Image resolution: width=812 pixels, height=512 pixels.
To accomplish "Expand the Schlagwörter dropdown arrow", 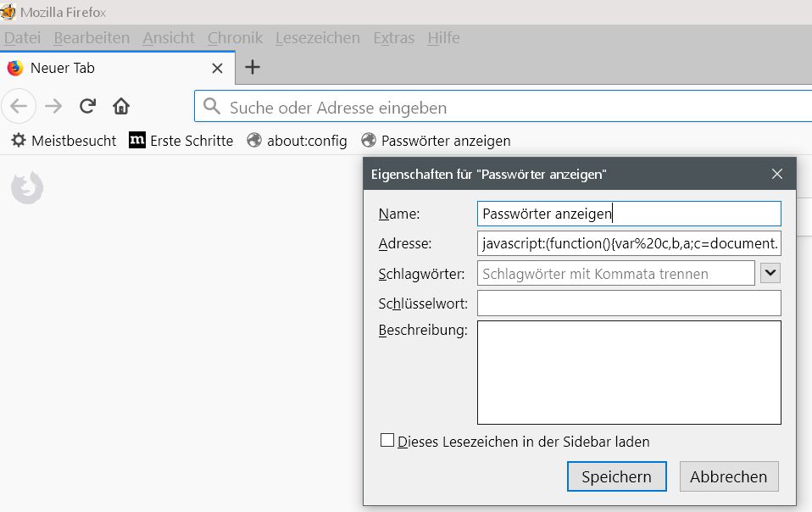I will tap(770, 273).
